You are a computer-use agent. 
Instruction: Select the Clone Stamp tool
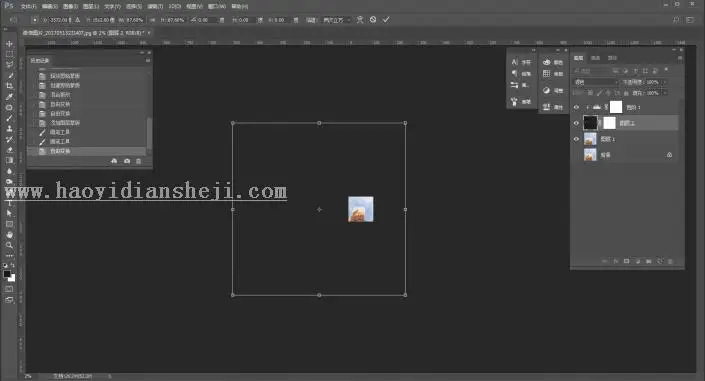pyautogui.click(x=9, y=129)
